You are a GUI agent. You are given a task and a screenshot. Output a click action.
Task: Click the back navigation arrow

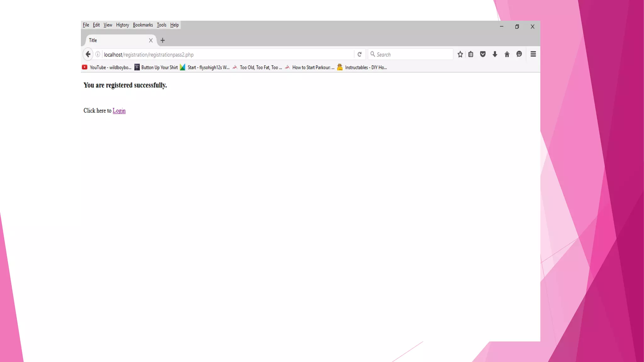(x=88, y=54)
